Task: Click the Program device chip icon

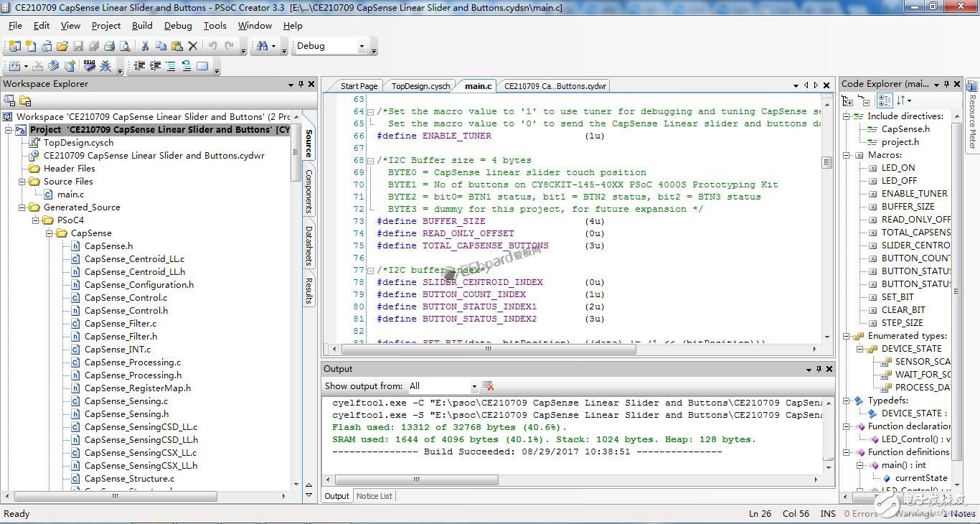Action: point(89,66)
